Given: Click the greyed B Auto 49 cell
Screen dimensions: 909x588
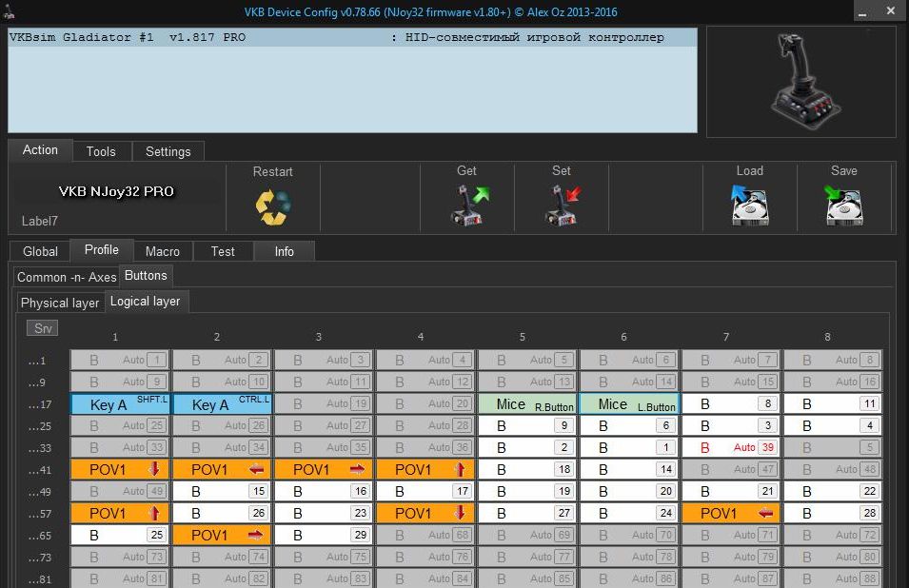Looking at the screenshot, I should pyautogui.click(x=120, y=491).
